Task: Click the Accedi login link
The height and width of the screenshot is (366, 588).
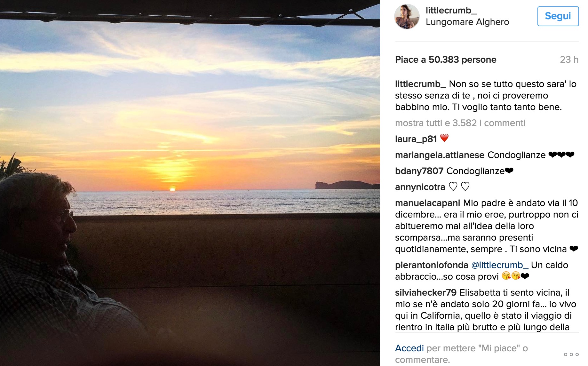Action: click(x=409, y=348)
